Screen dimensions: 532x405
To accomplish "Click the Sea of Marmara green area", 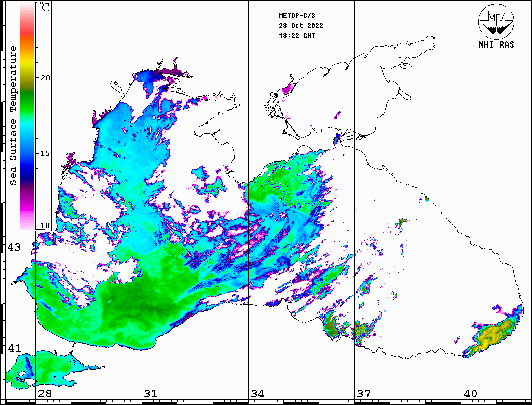I will 48,370.
